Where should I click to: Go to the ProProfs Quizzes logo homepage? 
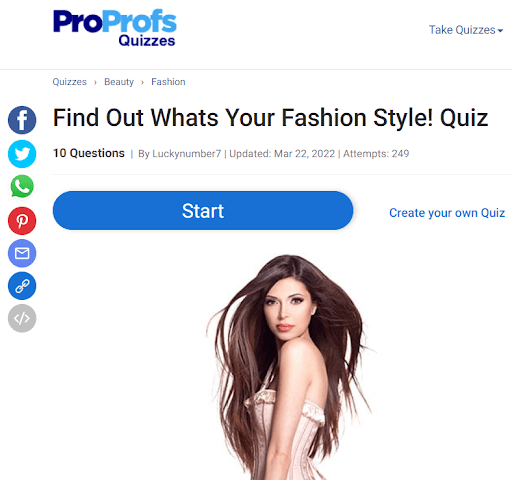[x=115, y=28]
